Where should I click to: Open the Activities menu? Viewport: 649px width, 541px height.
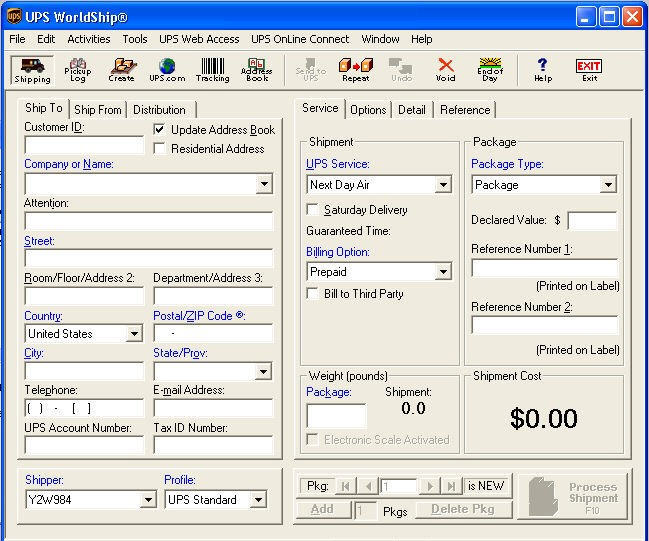(89, 39)
